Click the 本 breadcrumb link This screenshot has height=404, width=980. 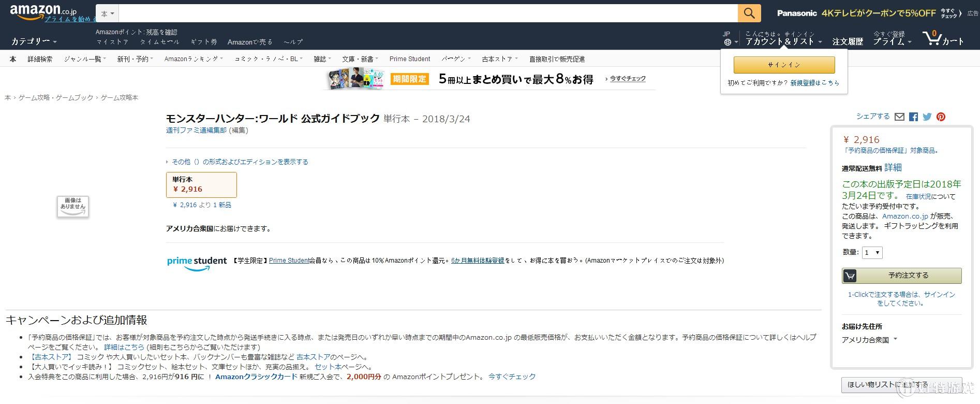tap(8, 97)
